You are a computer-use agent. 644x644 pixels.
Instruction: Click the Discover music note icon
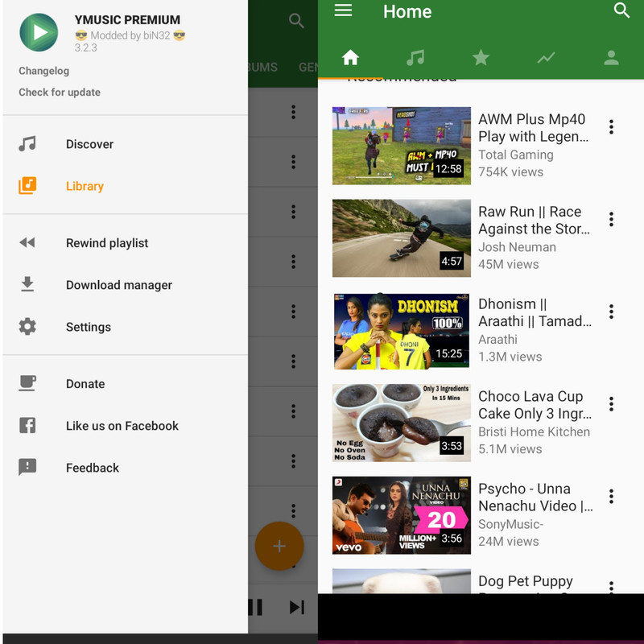coord(27,144)
